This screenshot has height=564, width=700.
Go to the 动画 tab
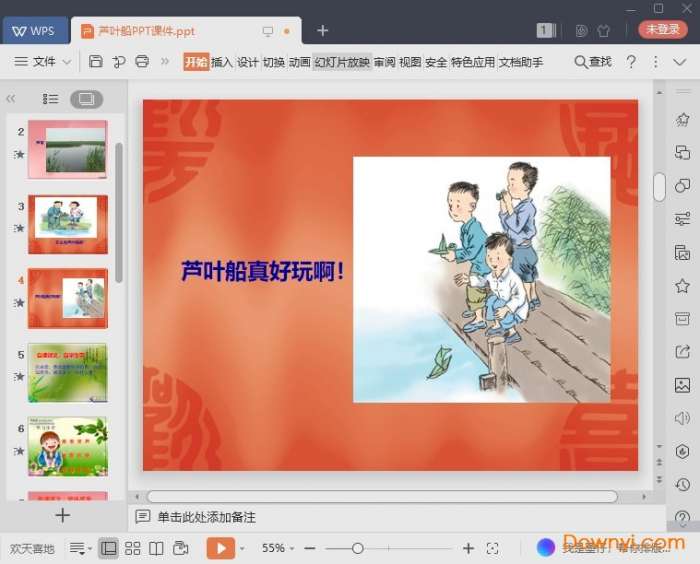click(x=300, y=62)
